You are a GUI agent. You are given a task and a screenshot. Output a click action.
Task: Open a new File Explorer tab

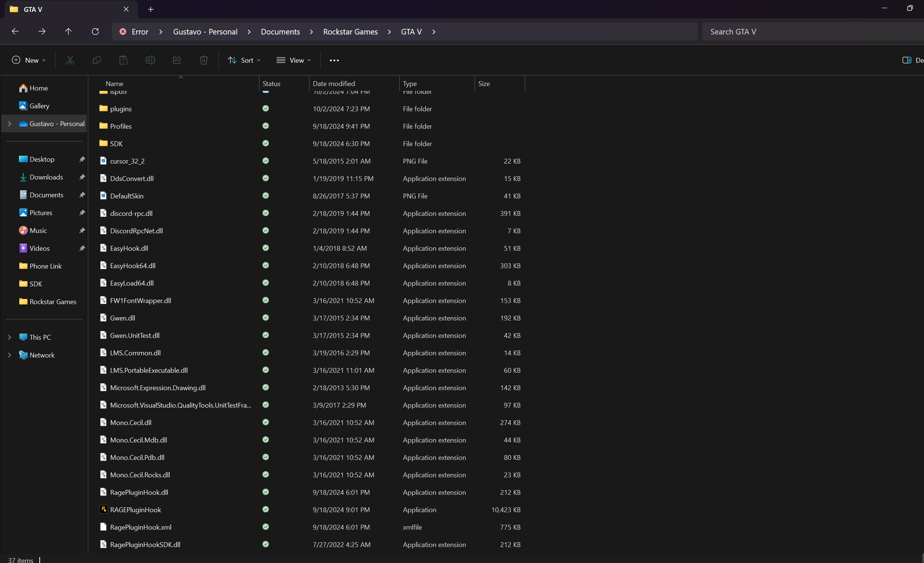click(x=151, y=9)
